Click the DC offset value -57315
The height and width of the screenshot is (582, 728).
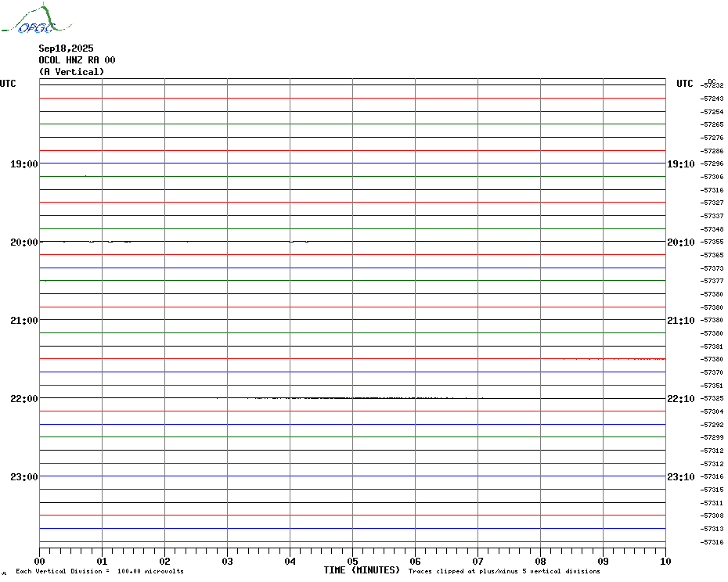(712, 490)
